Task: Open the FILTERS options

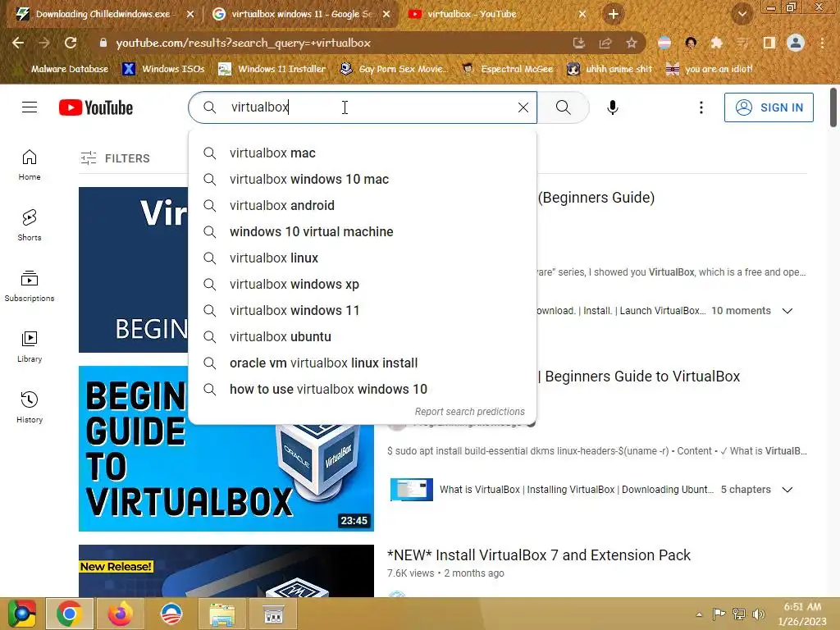Action: point(115,158)
